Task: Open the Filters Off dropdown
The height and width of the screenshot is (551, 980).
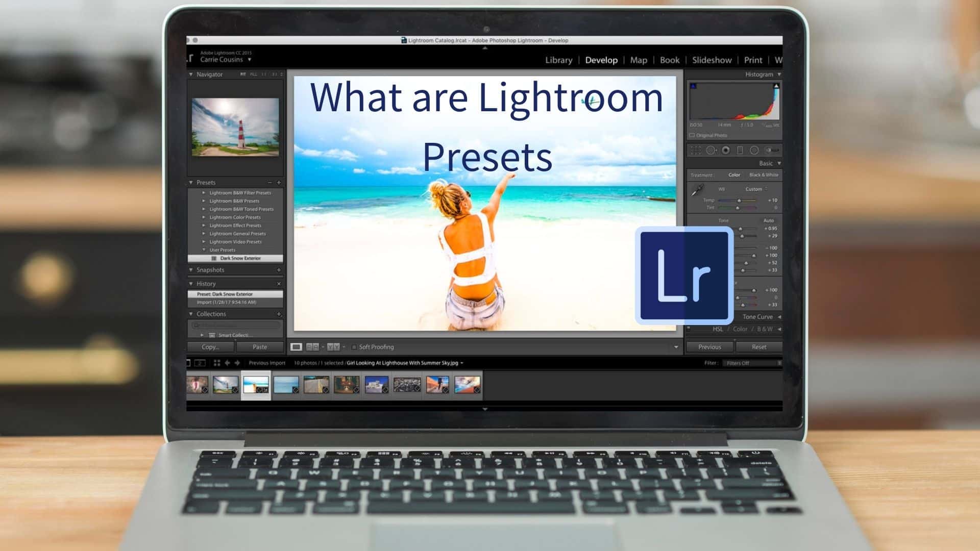Action: pyautogui.click(x=753, y=363)
